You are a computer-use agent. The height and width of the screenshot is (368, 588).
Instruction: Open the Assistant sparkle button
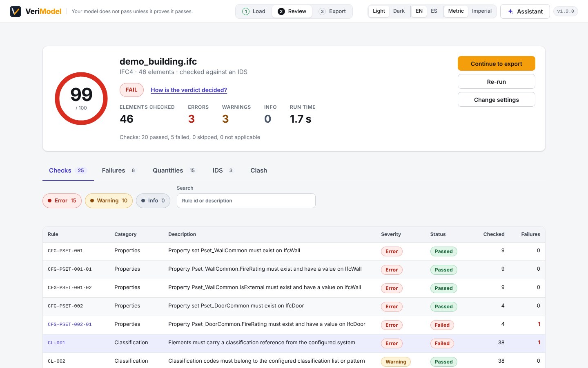[x=525, y=11]
